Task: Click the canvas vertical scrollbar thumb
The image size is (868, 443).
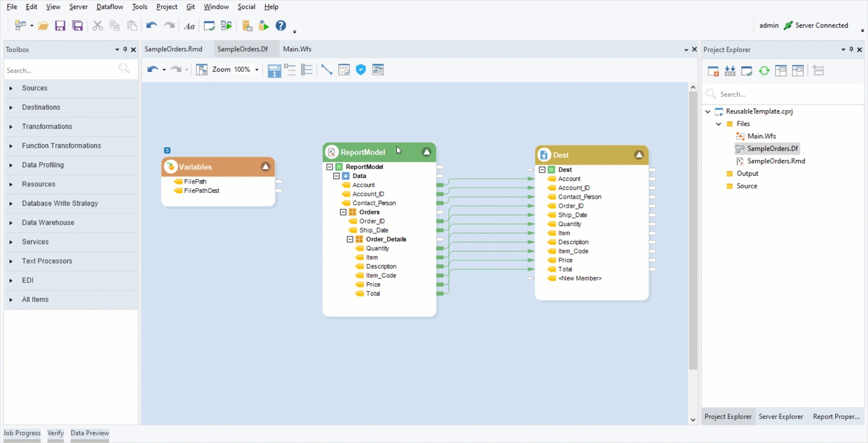Action: [693, 231]
